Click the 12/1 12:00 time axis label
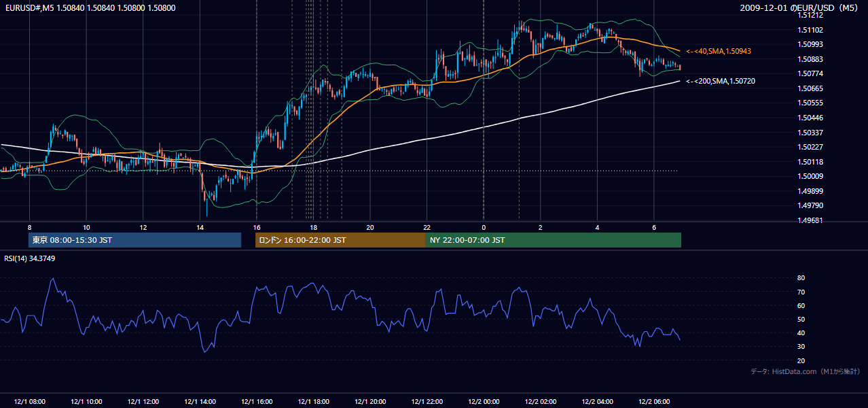 coord(143,402)
